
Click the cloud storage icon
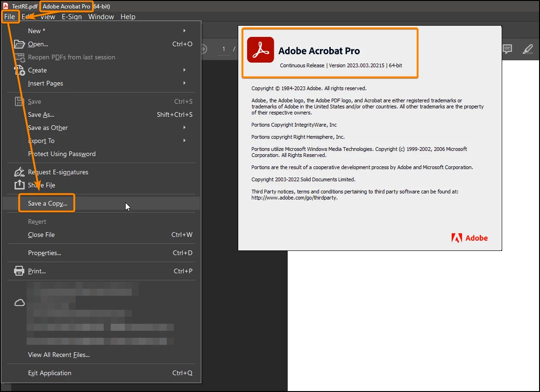19,303
